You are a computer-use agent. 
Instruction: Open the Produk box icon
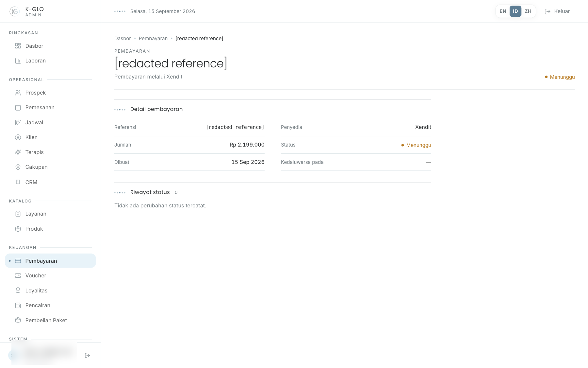point(18,229)
